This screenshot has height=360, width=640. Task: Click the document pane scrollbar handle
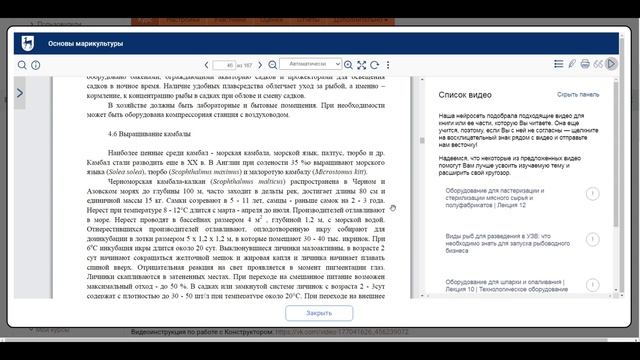point(422,140)
